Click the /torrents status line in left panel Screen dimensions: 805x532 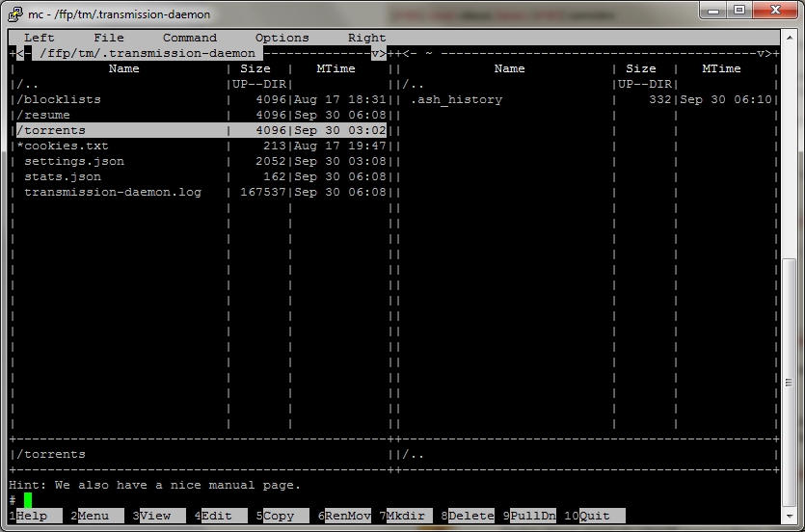click(x=51, y=454)
